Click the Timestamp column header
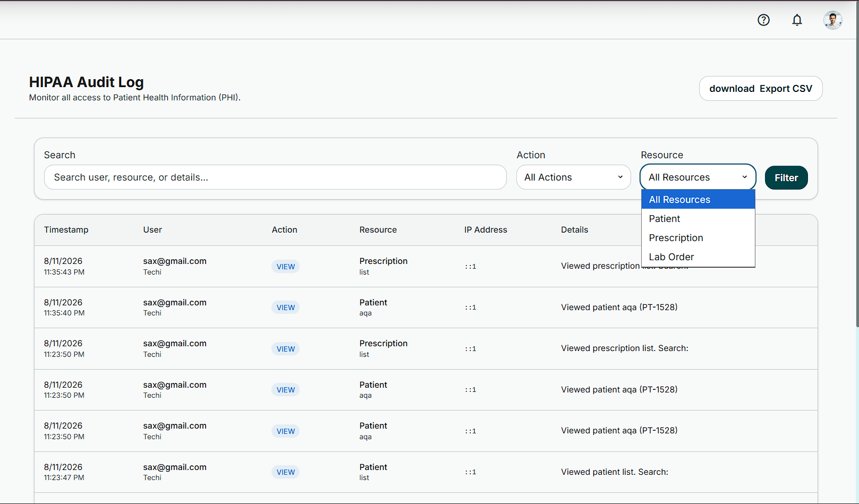Viewport: 859px width, 504px height. click(x=66, y=230)
